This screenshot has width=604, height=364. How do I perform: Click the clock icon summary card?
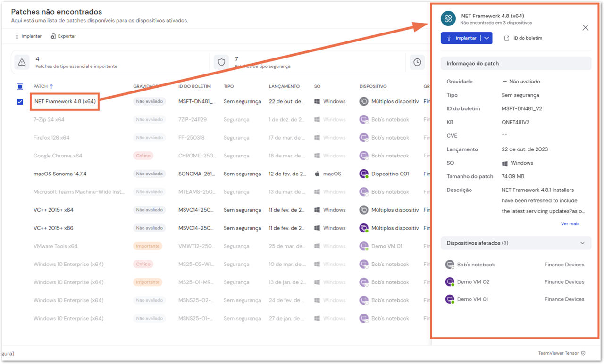click(x=417, y=62)
